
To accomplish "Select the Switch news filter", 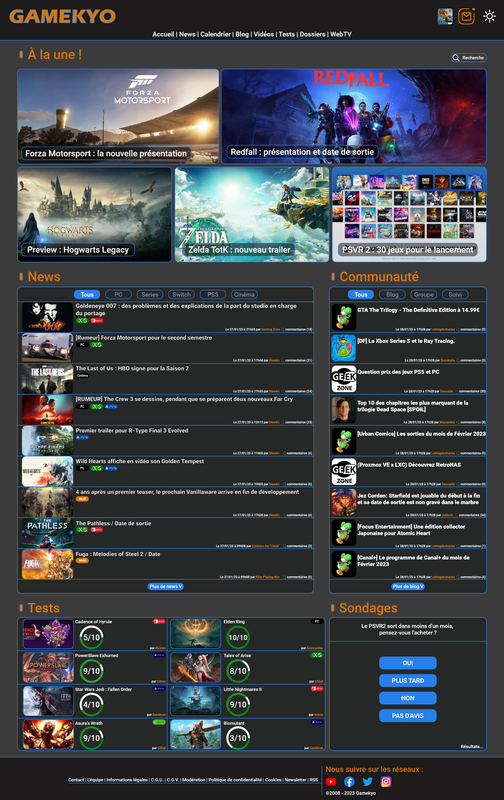I will 182,294.
